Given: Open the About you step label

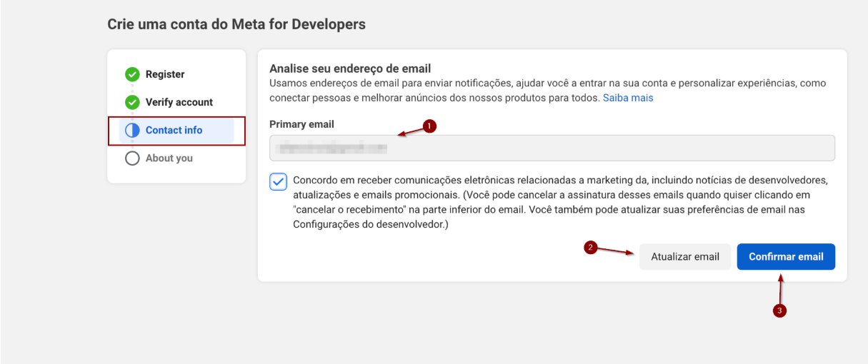Looking at the screenshot, I should [169, 158].
